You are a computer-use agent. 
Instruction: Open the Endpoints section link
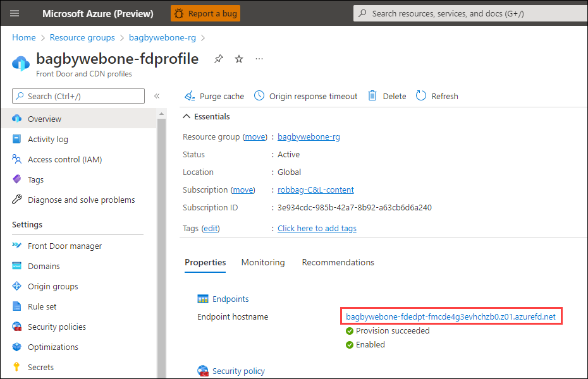[x=231, y=299]
